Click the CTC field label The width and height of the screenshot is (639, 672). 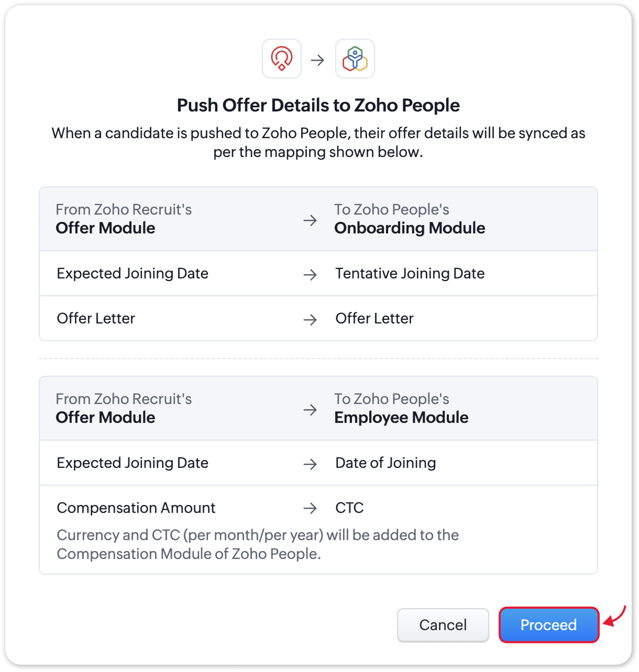[349, 508]
